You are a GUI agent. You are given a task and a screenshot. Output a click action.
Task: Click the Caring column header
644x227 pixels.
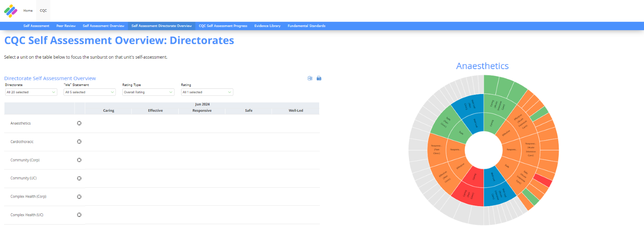tap(109, 110)
